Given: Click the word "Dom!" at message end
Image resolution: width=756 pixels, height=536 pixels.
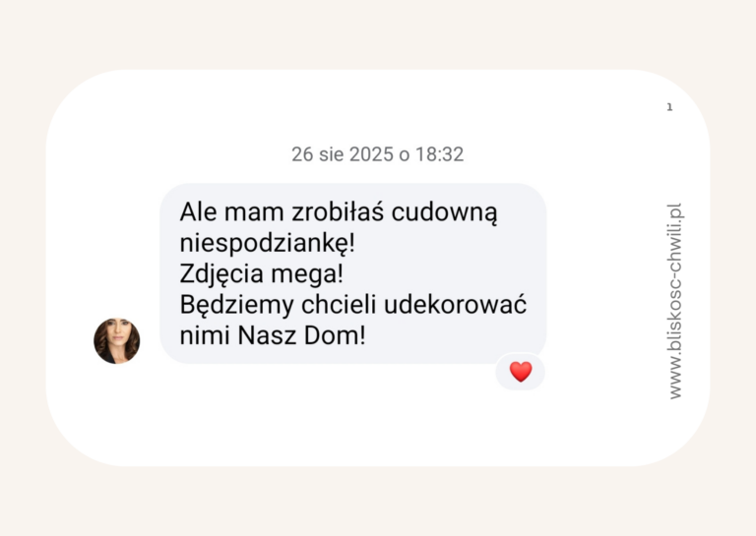Looking at the screenshot, I should (x=335, y=335).
